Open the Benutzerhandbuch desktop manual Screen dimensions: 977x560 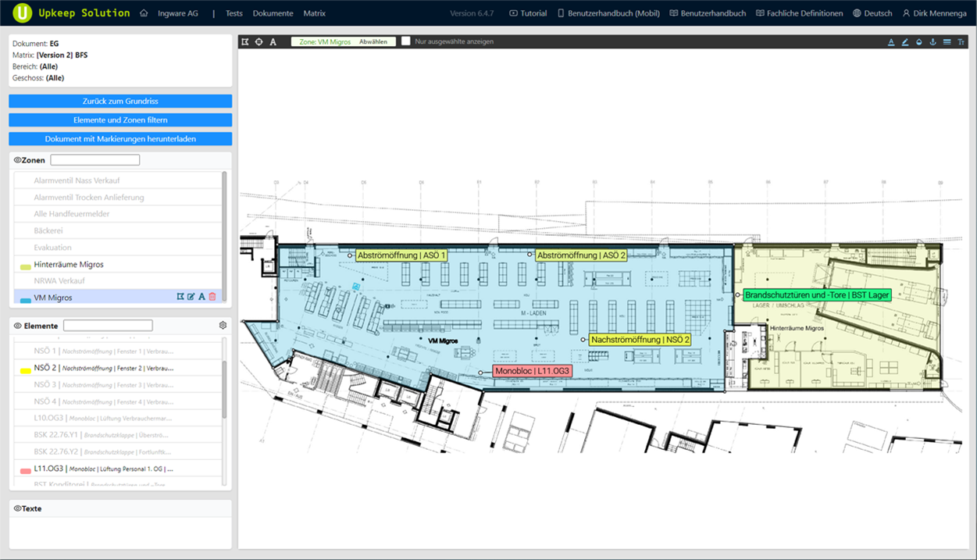tap(708, 13)
